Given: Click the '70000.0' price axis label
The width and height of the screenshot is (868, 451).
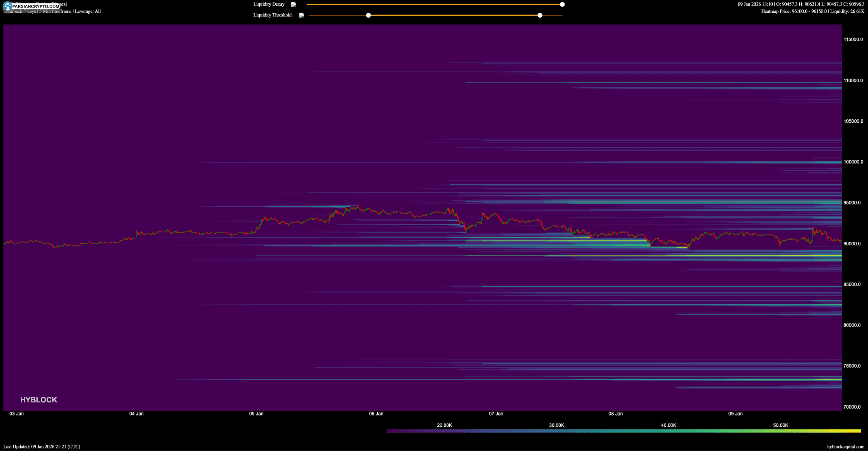Looking at the screenshot, I should (x=852, y=407).
